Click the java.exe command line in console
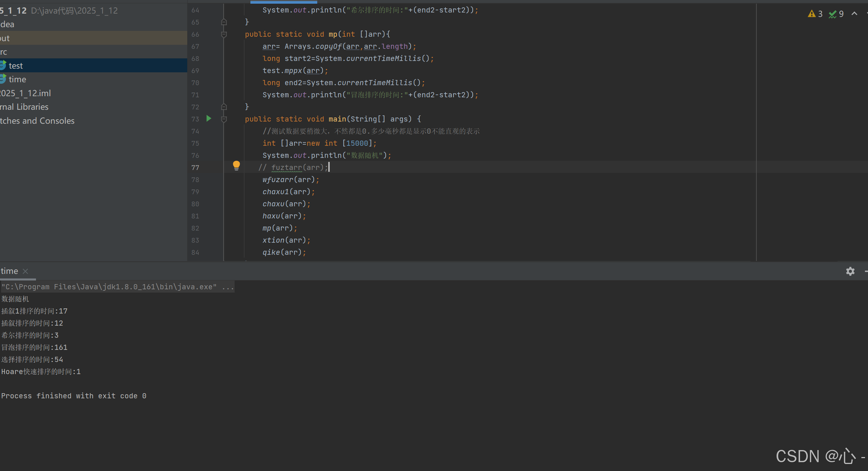The height and width of the screenshot is (471, 868). coord(117,287)
